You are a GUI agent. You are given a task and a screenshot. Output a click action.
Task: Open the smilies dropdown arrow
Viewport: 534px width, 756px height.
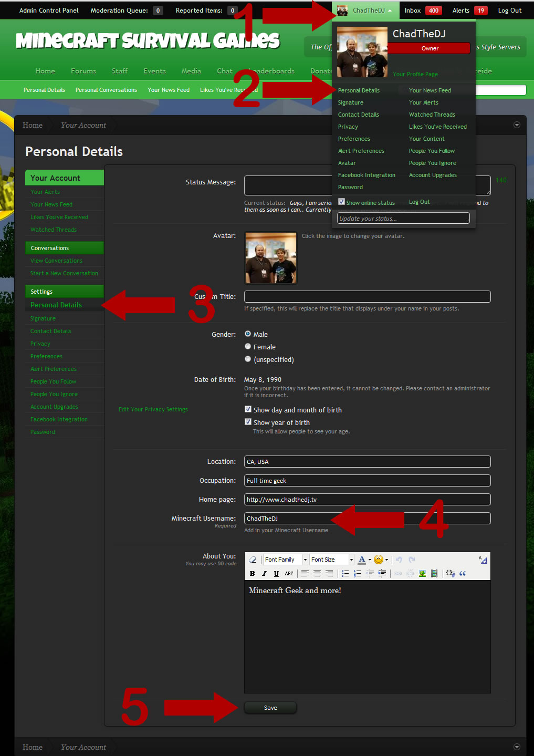pos(386,560)
